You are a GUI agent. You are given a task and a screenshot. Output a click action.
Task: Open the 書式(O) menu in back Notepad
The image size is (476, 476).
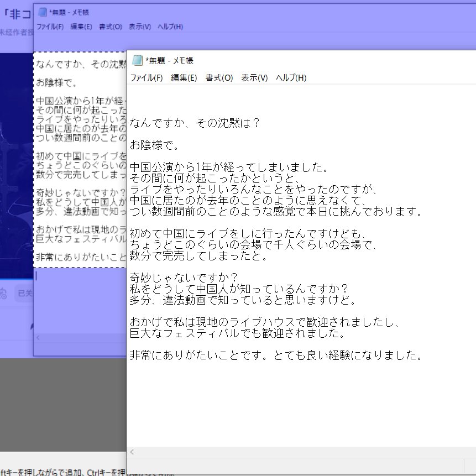[109, 26]
